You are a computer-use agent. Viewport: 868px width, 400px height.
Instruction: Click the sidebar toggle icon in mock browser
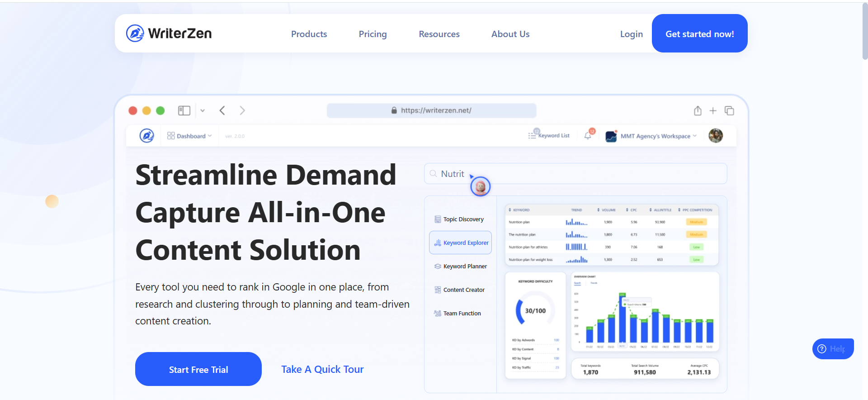point(184,110)
